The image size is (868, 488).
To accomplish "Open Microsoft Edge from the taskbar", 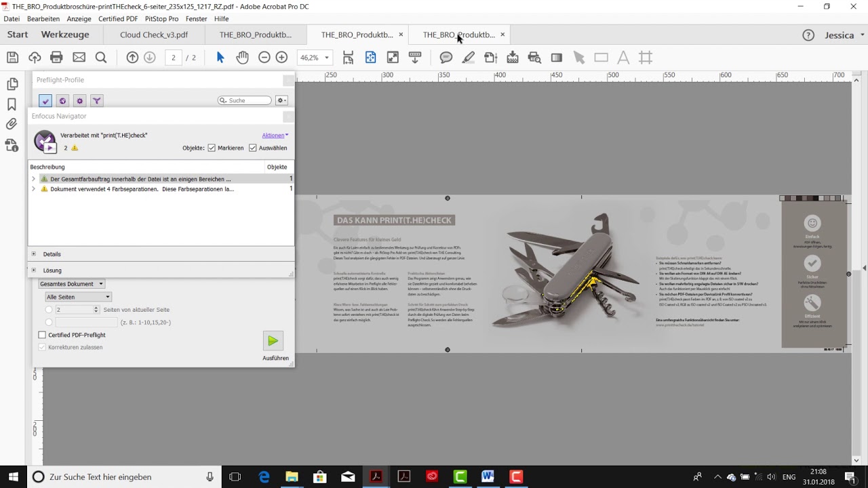I will point(264,477).
